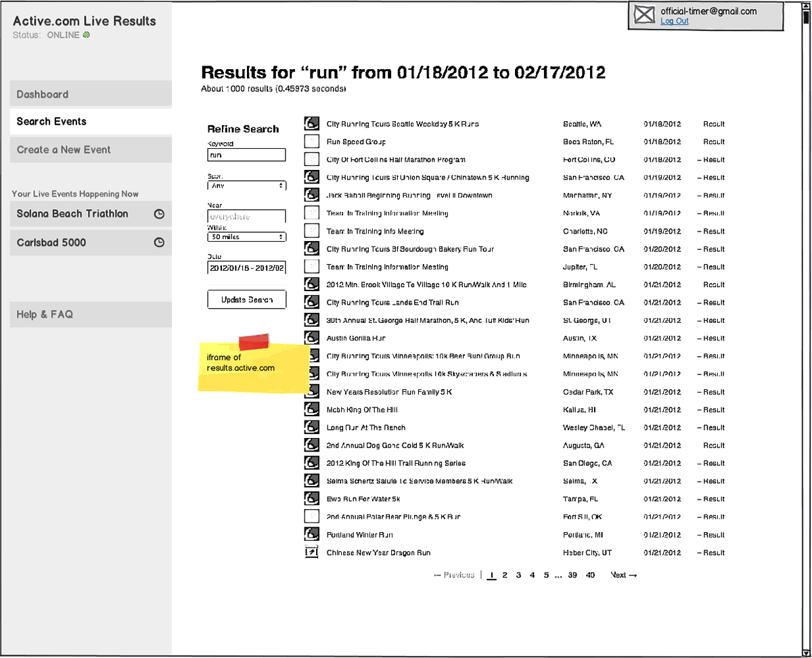Click the clock icon beside Carlsbad 5000
812x658 pixels.
(159, 242)
